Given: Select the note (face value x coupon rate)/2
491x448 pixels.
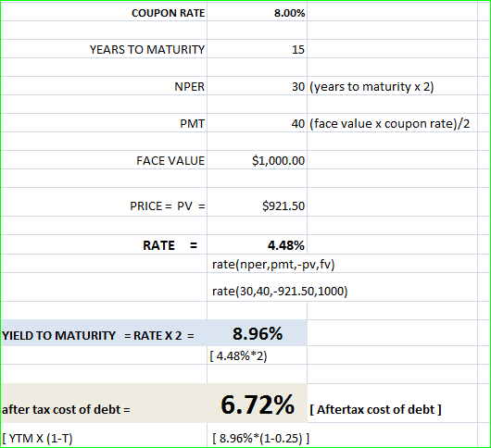Looking at the screenshot, I should (389, 124).
